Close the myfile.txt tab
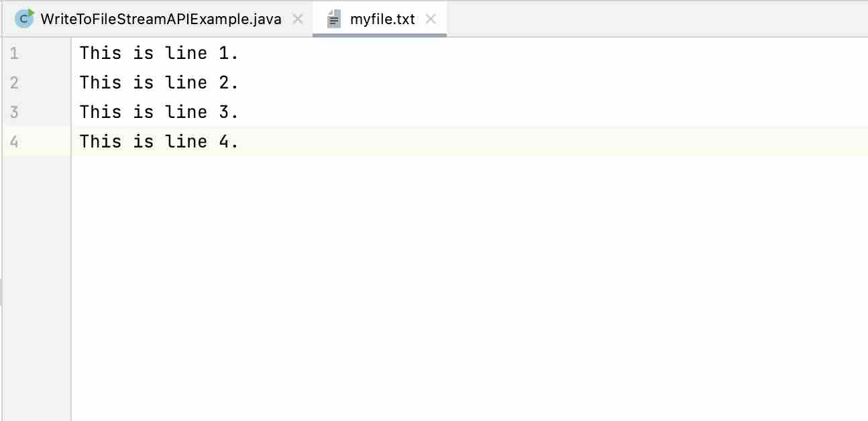Image resolution: width=868 pixels, height=421 pixels. tap(432, 19)
